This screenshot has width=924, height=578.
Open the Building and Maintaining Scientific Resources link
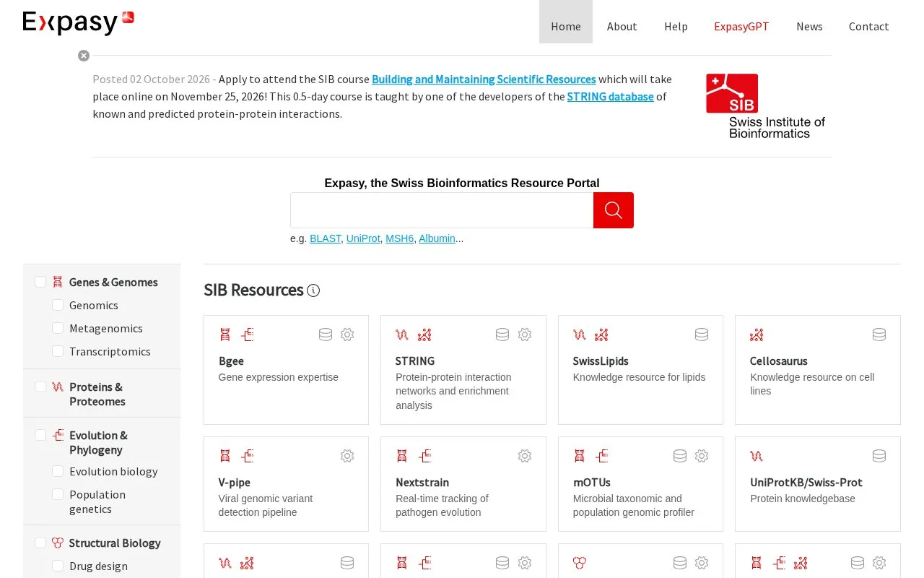(x=484, y=79)
